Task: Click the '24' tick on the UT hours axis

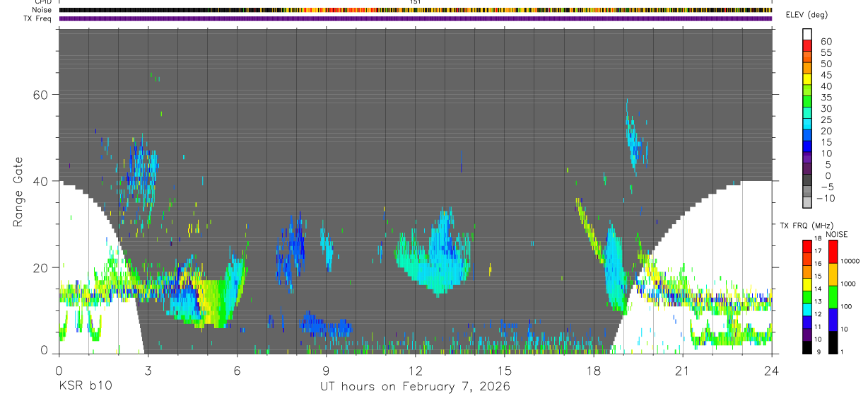Action: (771, 369)
